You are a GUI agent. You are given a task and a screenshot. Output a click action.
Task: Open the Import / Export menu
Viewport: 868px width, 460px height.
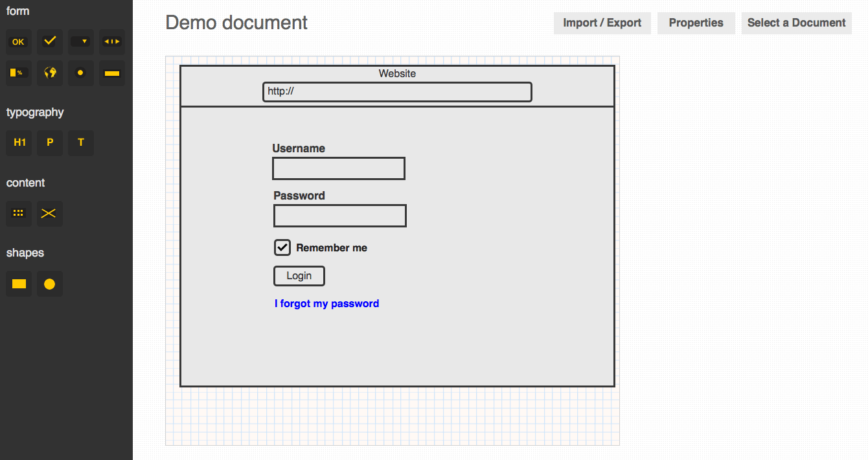[x=602, y=23]
